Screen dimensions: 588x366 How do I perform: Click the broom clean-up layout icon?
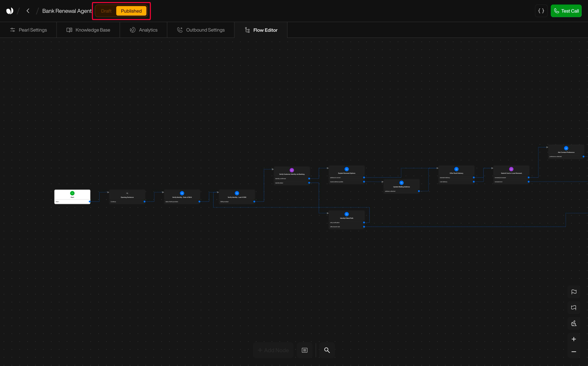[573, 323]
